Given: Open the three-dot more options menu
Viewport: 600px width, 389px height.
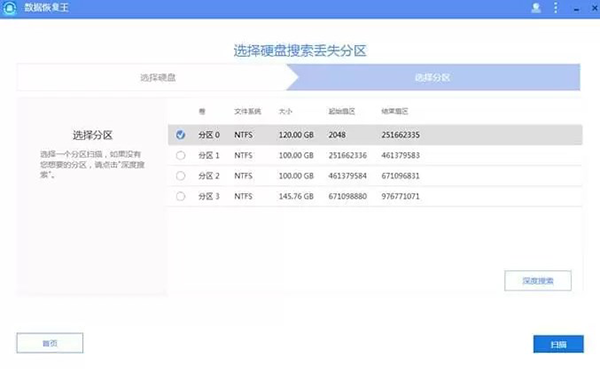Looking at the screenshot, I should (556, 8).
